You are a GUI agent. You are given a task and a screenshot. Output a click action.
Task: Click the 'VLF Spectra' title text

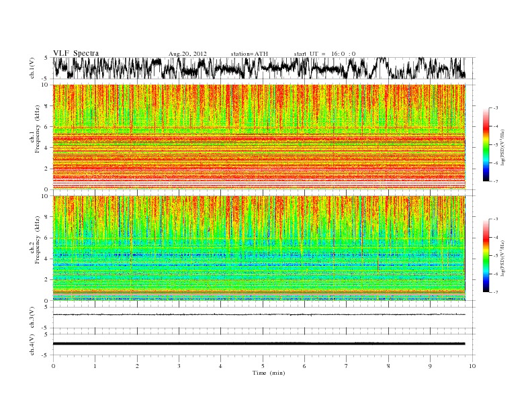pyautogui.click(x=76, y=53)
